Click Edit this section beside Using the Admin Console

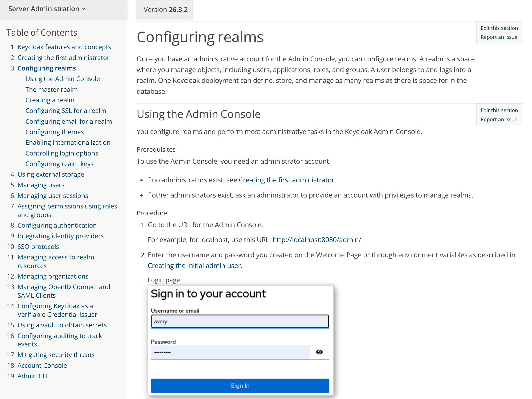click(x=499, y=110)
